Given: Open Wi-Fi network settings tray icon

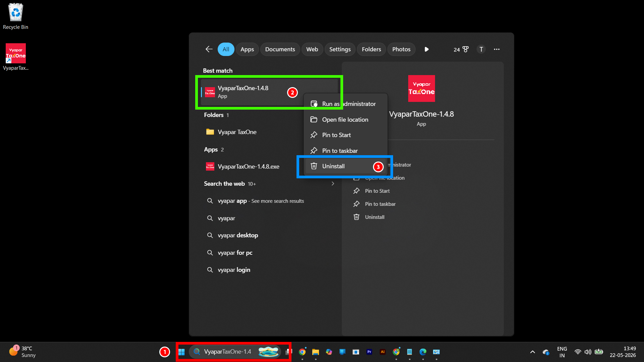Looking at the screenshot, I should (578, 352).
